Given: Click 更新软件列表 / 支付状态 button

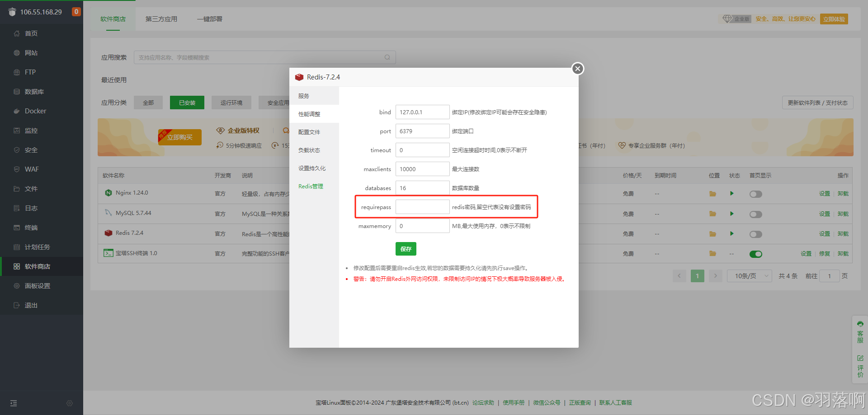Looking at the screenshot, I should [x=817, y=103].
